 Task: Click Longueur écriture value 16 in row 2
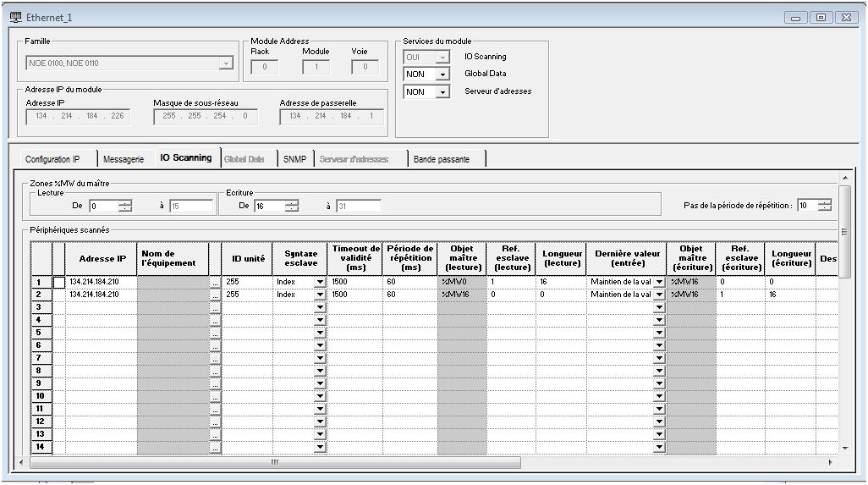(x=772, y=295)
